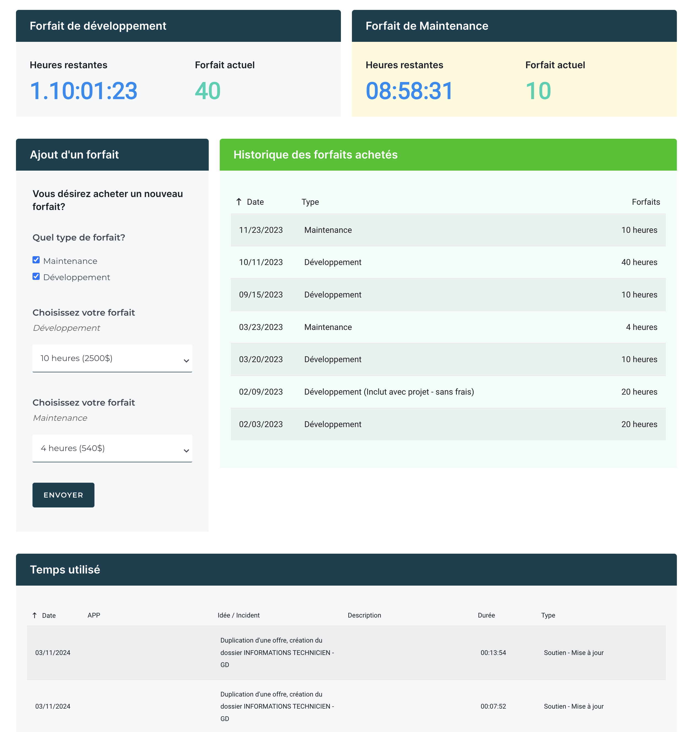
Task: Click the Type header in Temps utilisé
Action: [x=548, y=615]
